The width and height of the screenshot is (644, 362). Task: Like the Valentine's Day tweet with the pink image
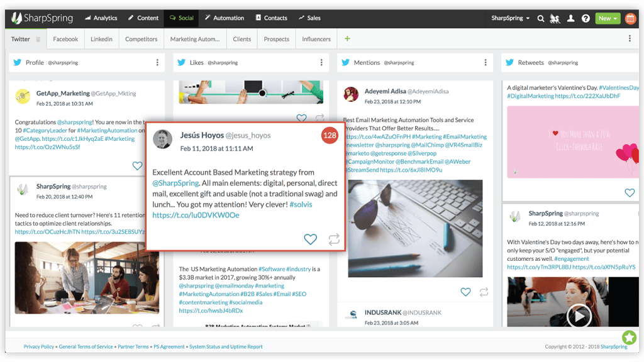pyautogui.click(x=630, y=192)
